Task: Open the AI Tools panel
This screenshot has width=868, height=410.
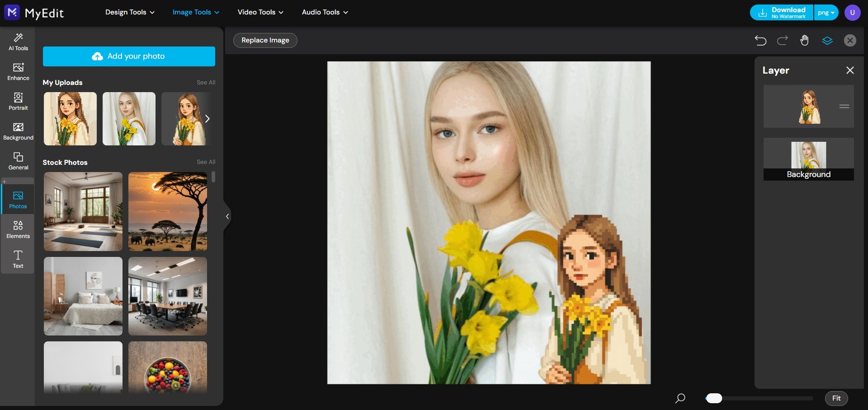Action: click(18, 42)
